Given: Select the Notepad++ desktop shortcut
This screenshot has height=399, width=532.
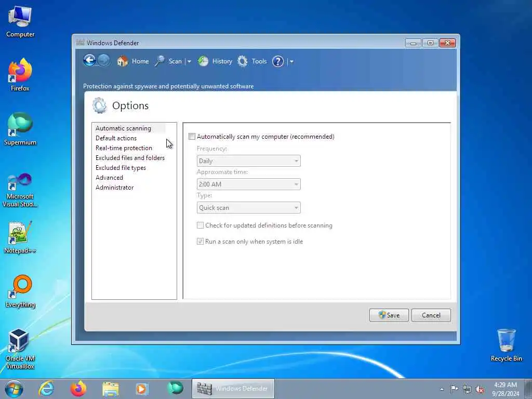Looking at the screenshot, I should pos(20,237).
